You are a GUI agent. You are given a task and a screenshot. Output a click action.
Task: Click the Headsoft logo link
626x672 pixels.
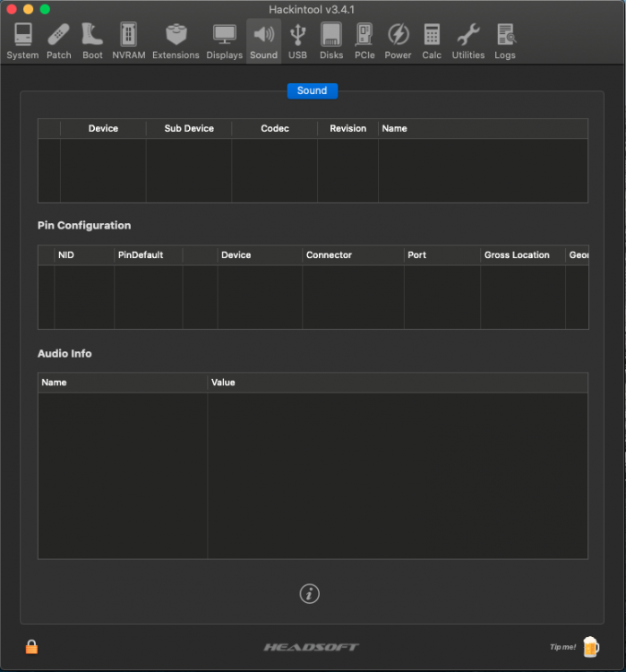(x=311, y=647)
